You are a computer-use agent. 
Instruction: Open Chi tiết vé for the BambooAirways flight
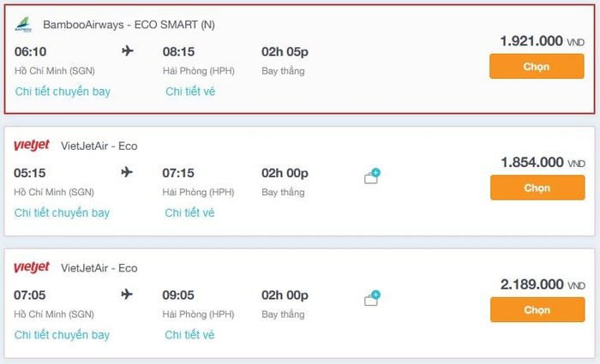(x=190, y=91)
